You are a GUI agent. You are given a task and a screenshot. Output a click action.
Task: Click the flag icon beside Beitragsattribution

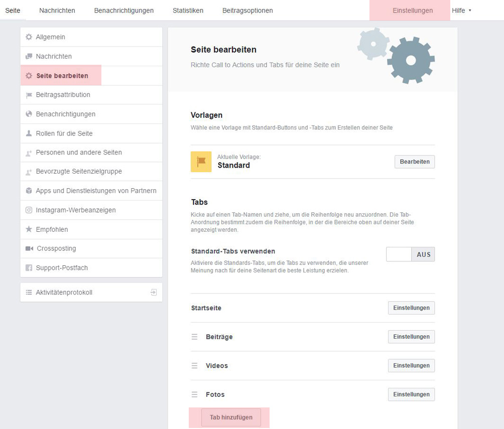click(x=29, y=95)
